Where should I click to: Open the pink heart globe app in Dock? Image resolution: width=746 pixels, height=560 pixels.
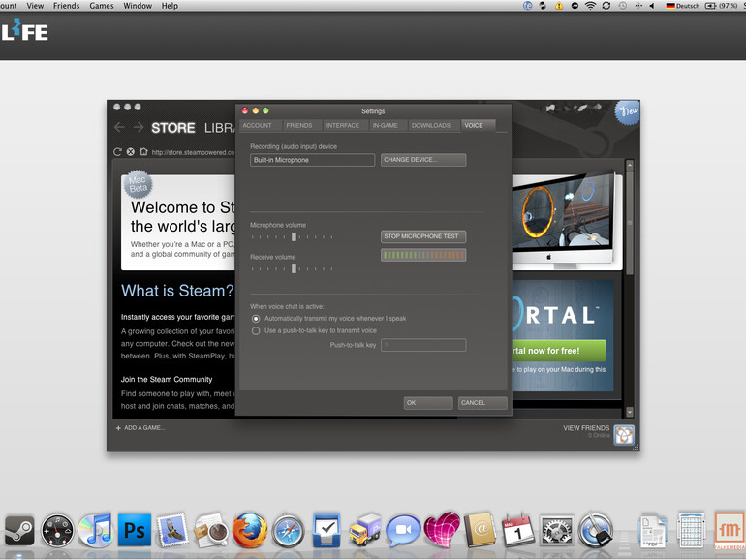tap(442, 530)
